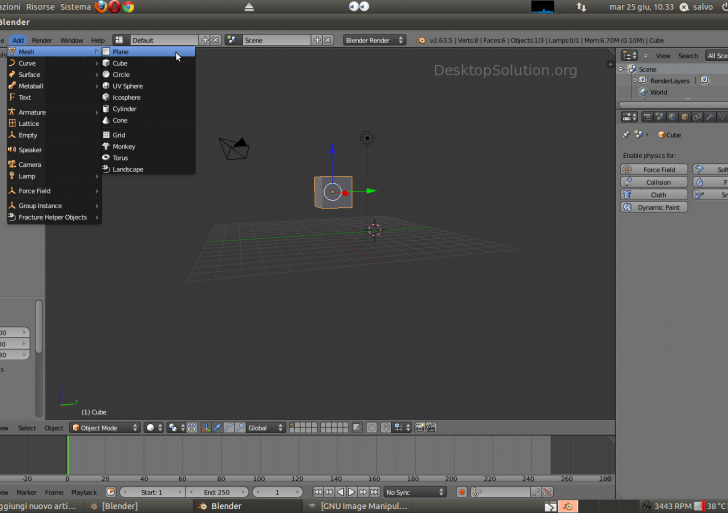Enable Dynamic Paint physics
This screenshot has height=513, width=728.
(654, 207)
